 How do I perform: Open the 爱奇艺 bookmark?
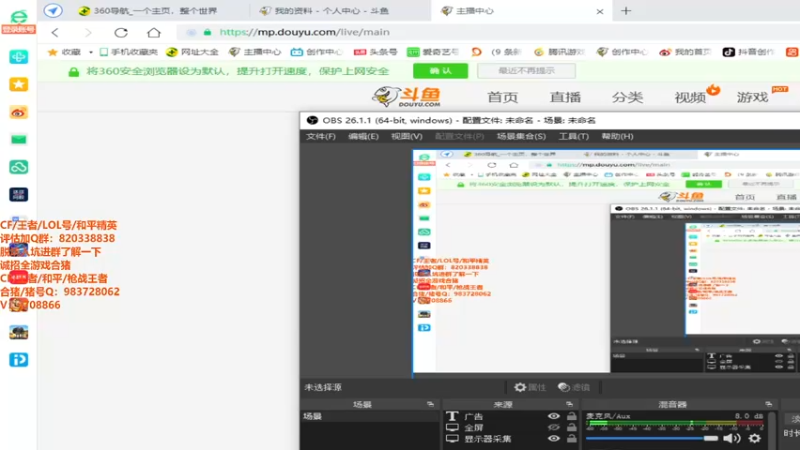(x=433, y=52)
